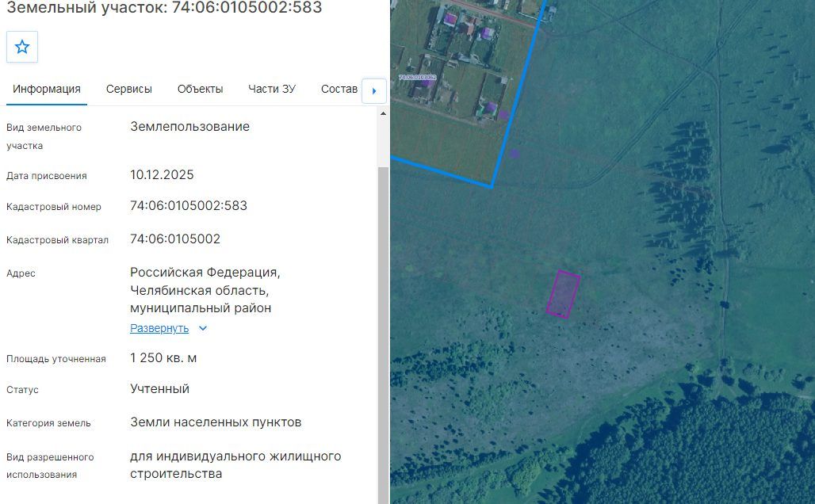Expand the address using the chevron arrow
The width and height of the screenshot is (815, 504).
pos(203,328)
